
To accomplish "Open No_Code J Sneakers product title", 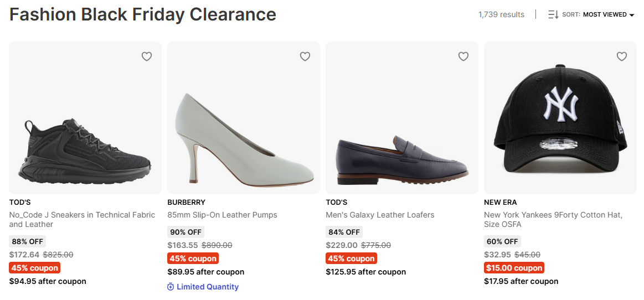I will click(82, 219).
